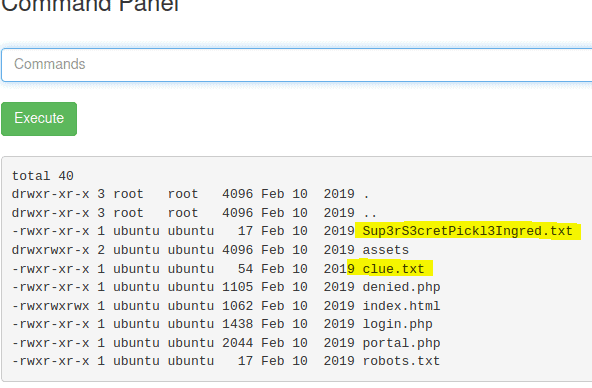
Task: Click the portal.php filename
Action: point(401,343)
